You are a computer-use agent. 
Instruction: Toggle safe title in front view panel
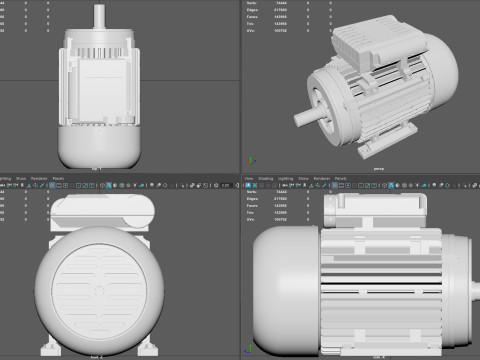(91, 185)
